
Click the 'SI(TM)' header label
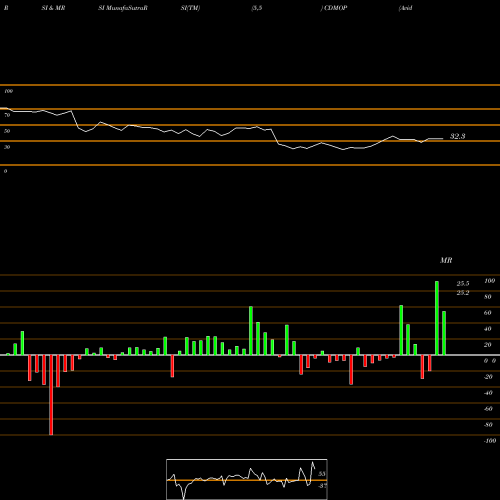pos(190,8)
